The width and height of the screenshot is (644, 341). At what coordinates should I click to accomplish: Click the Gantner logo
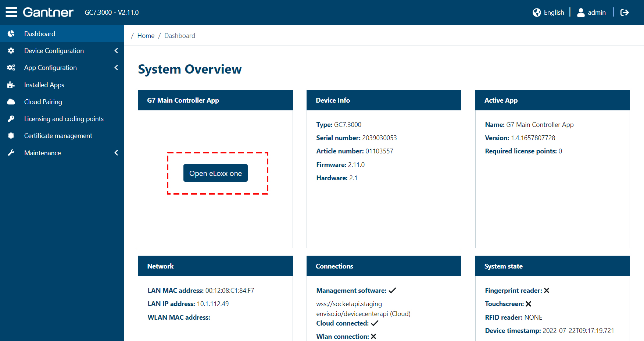(x=48, y=12)
